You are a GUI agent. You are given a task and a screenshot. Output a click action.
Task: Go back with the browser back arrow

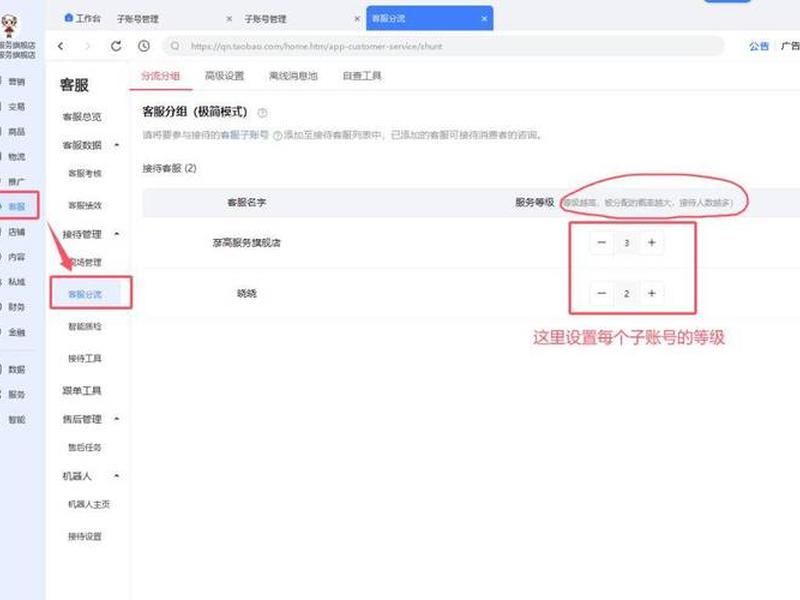[x=61, y=46]
